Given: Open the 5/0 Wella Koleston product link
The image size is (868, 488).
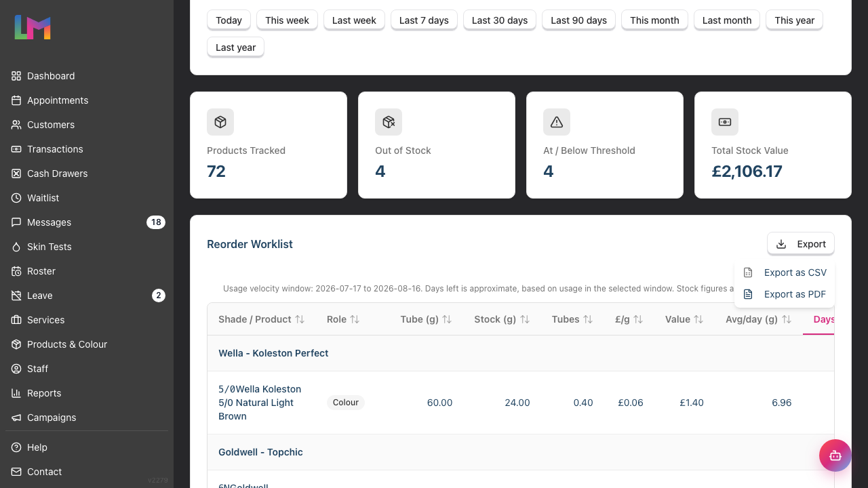Looking at the screenshot, I should (x=260, y=403).
